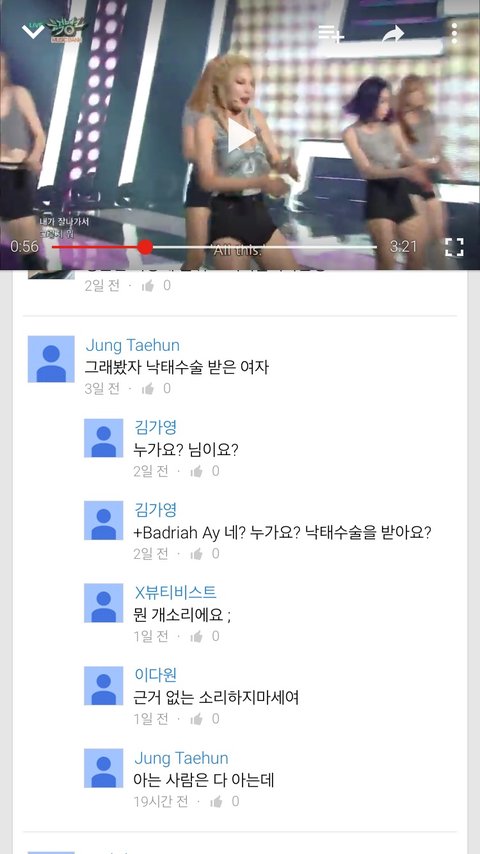This screenshot has width=480, height=854.
Task: Tap the add to playlist icon
Action: pos(331,34)
